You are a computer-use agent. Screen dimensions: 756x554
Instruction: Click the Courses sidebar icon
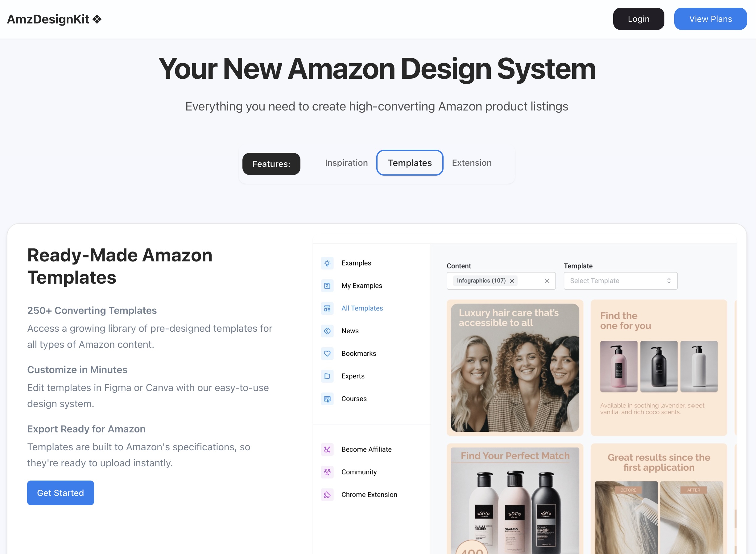point(327,398)
